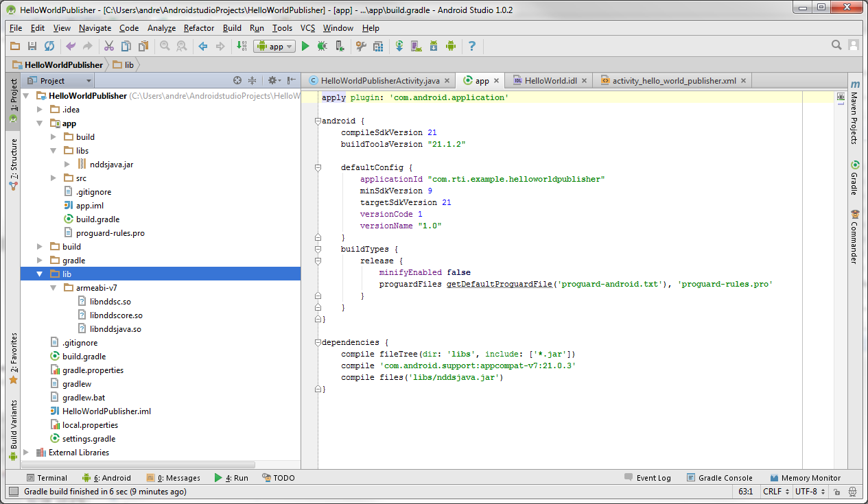The height and width of the screenshot is (504, 868).
Task: Cut selection using the scissors icon
Action: 108,46
